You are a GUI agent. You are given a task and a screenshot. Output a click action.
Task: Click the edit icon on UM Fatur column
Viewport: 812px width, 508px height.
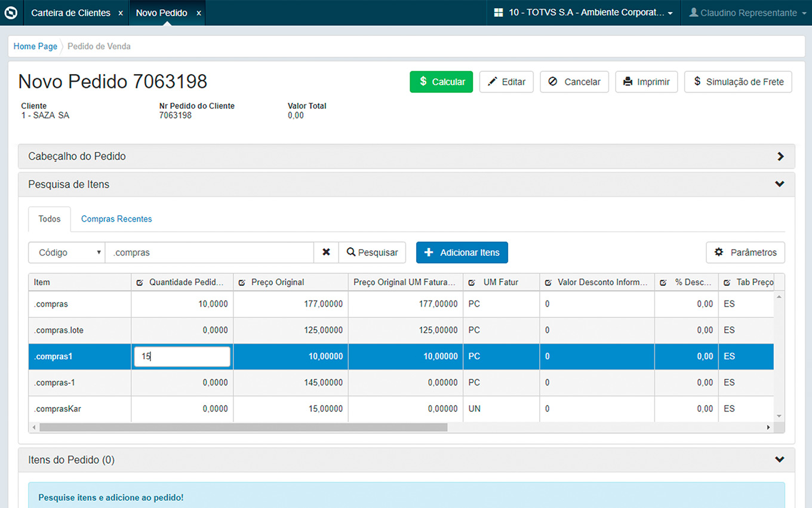point(472,283)
